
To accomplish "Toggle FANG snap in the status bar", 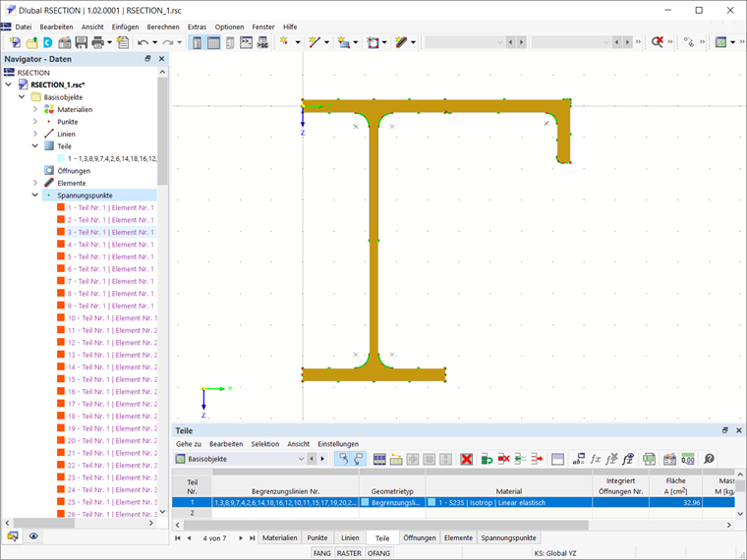I will 321,554.
